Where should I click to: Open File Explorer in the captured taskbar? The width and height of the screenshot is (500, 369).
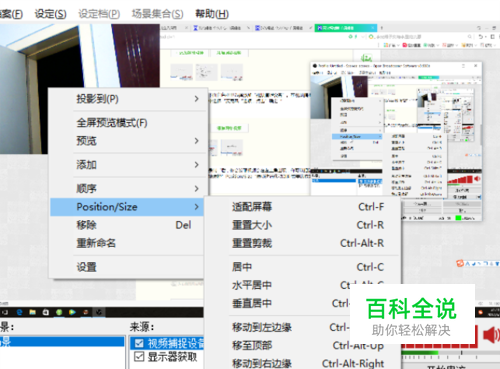click(x=32, y=312)
